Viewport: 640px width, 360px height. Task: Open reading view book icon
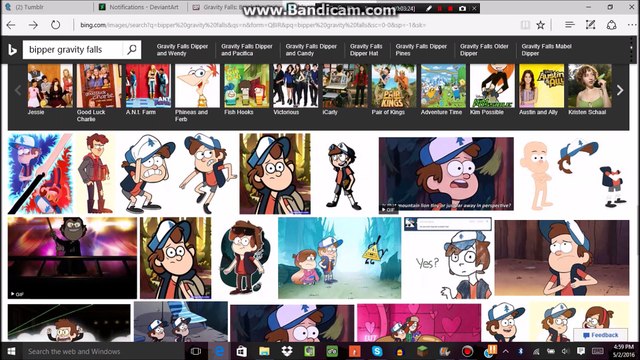[525, 25]
